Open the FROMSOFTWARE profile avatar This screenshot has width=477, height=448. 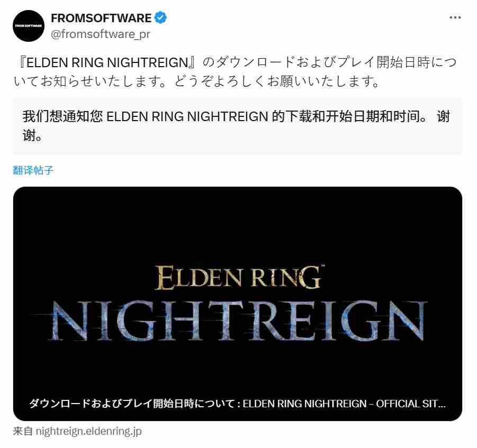(29, 26)
